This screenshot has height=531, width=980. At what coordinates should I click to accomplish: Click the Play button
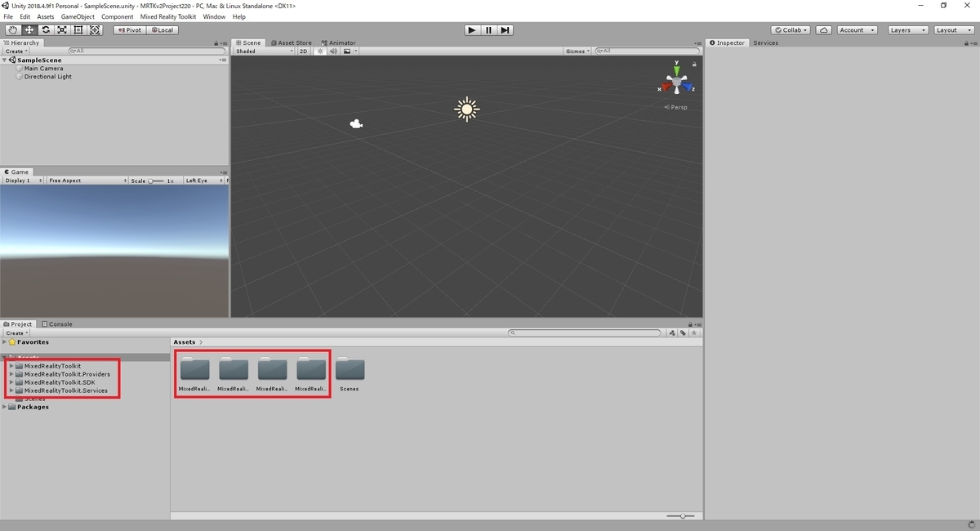[x=472, y=30]
